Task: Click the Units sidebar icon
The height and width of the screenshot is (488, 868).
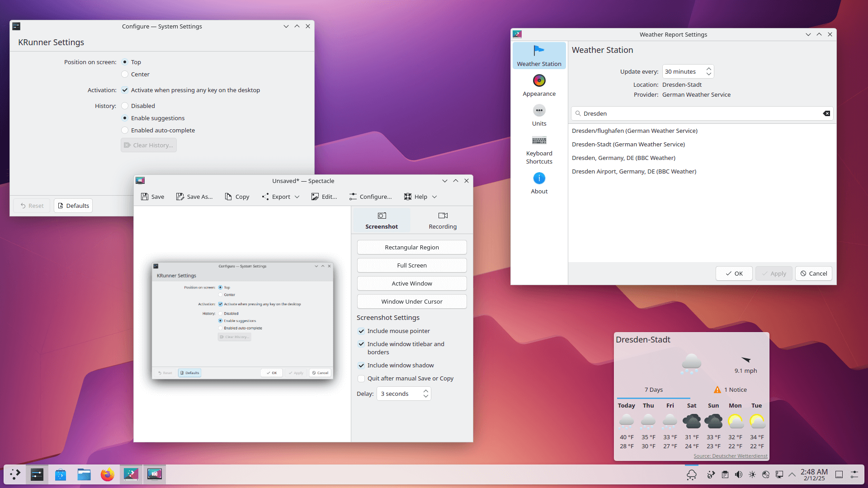Action: [539, 110]
